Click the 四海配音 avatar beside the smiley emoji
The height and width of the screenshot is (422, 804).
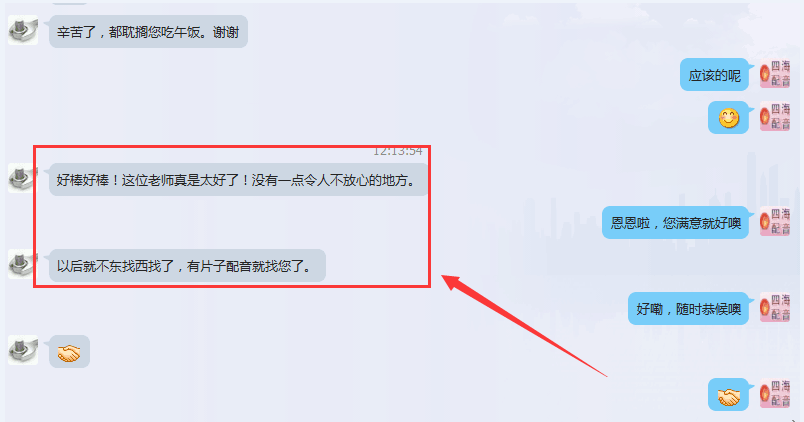pyautogui.click(x=775, y=117)
